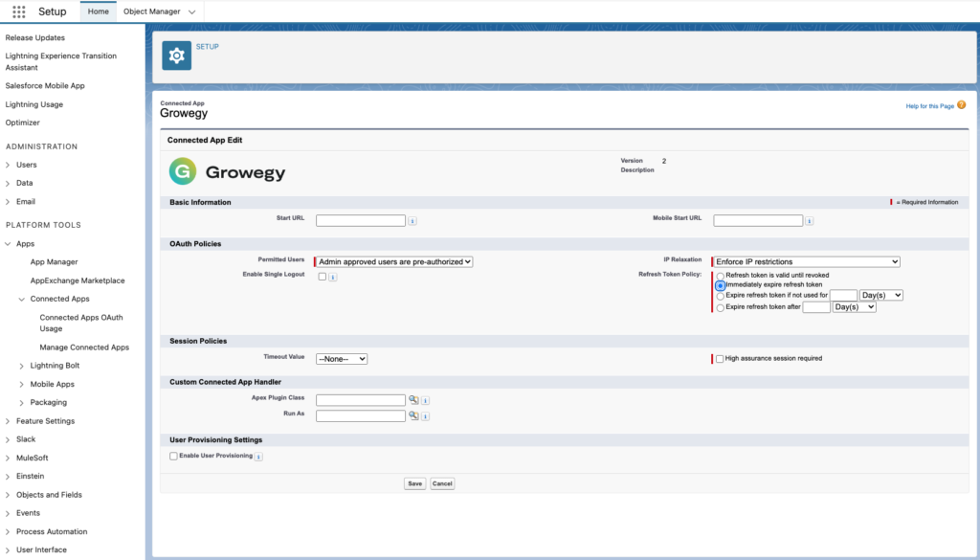This screenshot has width=980, height=560.
Task: Open the Object Manager tab dropdown arrow
Action: pyautogui.click(x=191, y=11)
